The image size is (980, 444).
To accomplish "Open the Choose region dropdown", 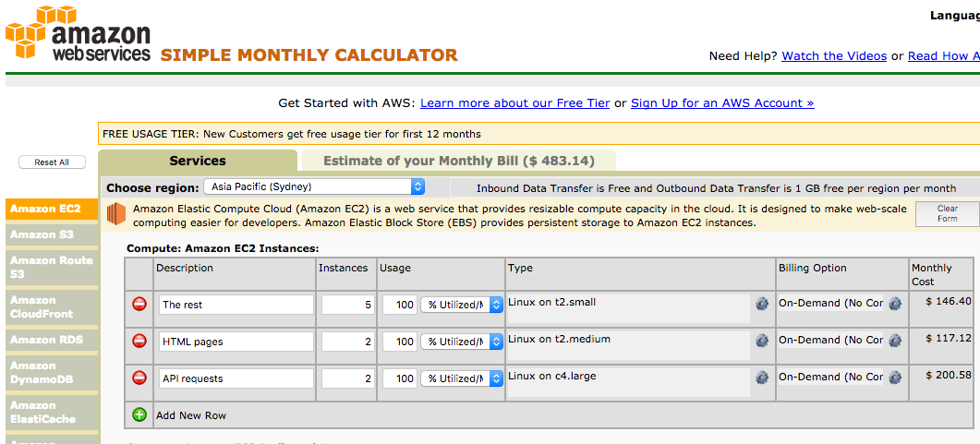I will coord(314,186).
